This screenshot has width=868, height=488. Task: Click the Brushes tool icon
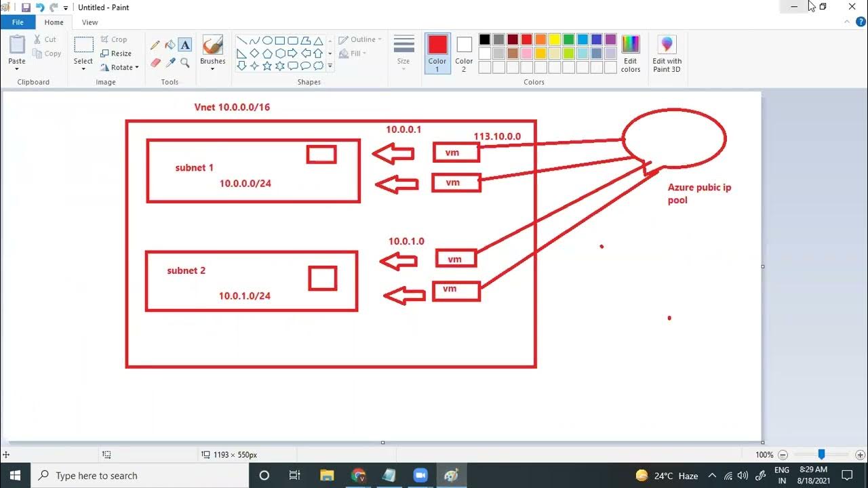212,45
